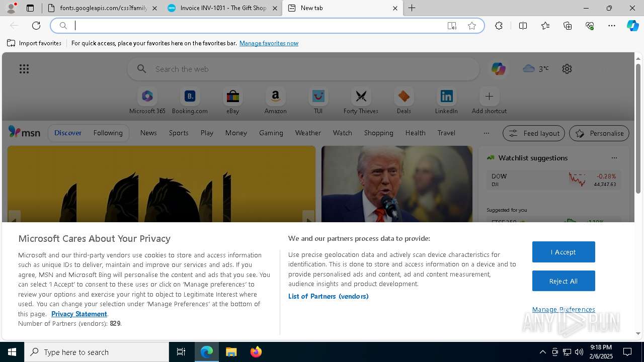Open the Booking.com shortcut
The width and height of the screenshot is (644, 362).
tap(190, 101)
